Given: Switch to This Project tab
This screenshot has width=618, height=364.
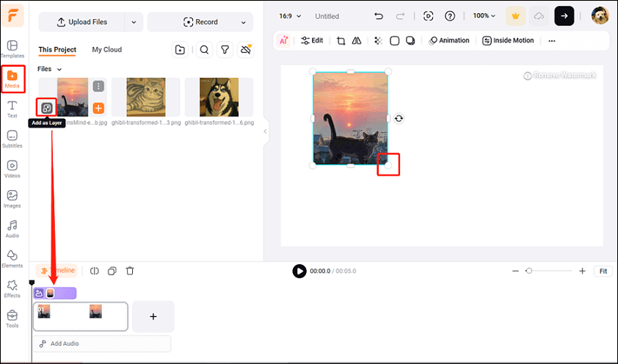Looking at the screenshot, I should coord(57,50).
